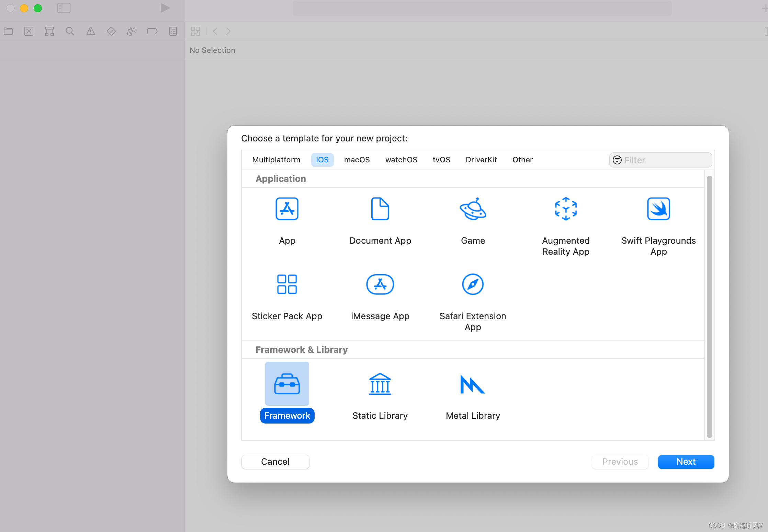Click the Framework & Library section header

point(302,350)
